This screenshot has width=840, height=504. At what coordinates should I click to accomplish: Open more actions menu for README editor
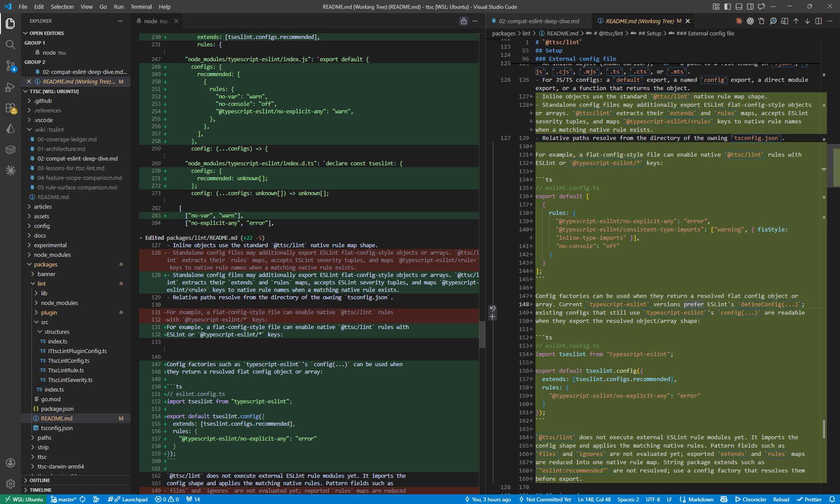(x=830, y=21)
